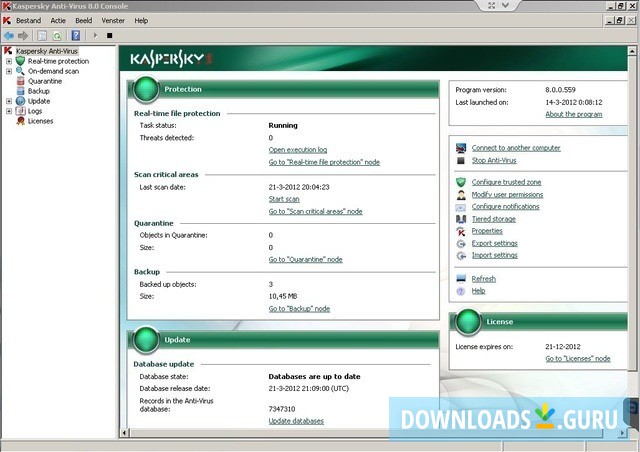
Task: Open About the program link
Action: (573, 114)
